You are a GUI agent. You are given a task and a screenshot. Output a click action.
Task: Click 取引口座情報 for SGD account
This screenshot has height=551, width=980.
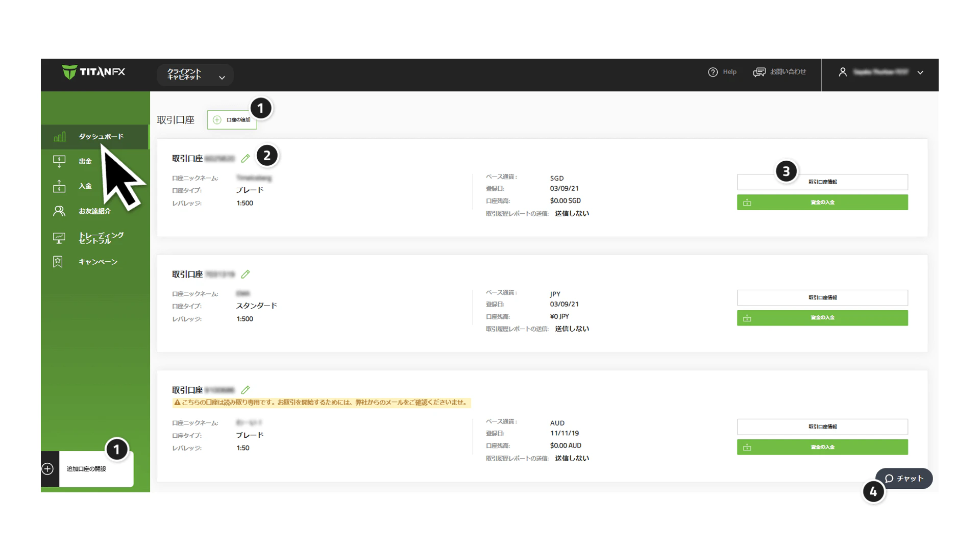[x=822, y=182]
